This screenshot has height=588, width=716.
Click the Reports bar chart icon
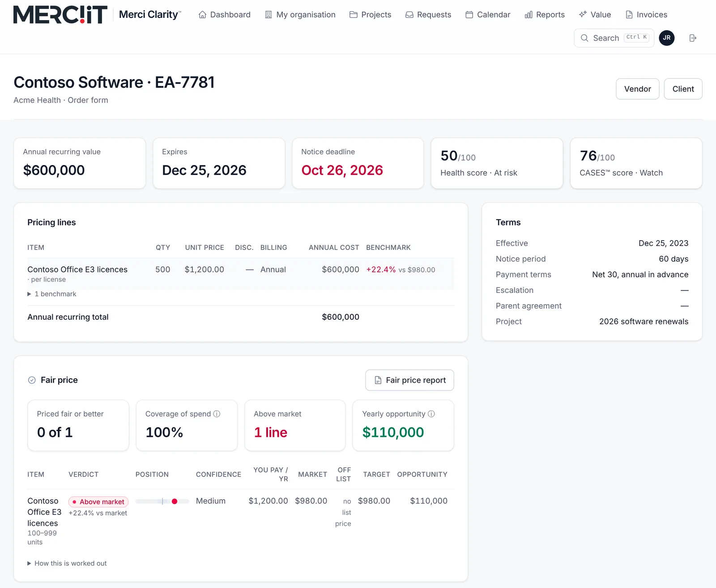point(528,15)
